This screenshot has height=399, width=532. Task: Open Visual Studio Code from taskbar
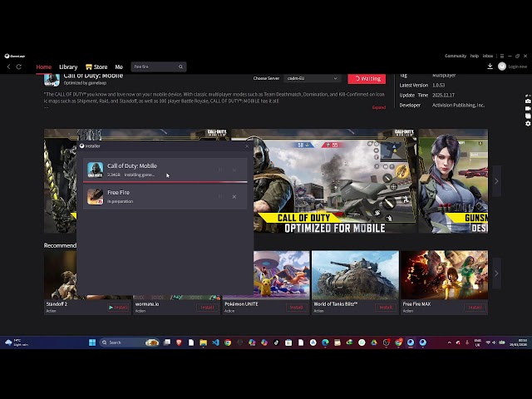click(x=215, y=342)
